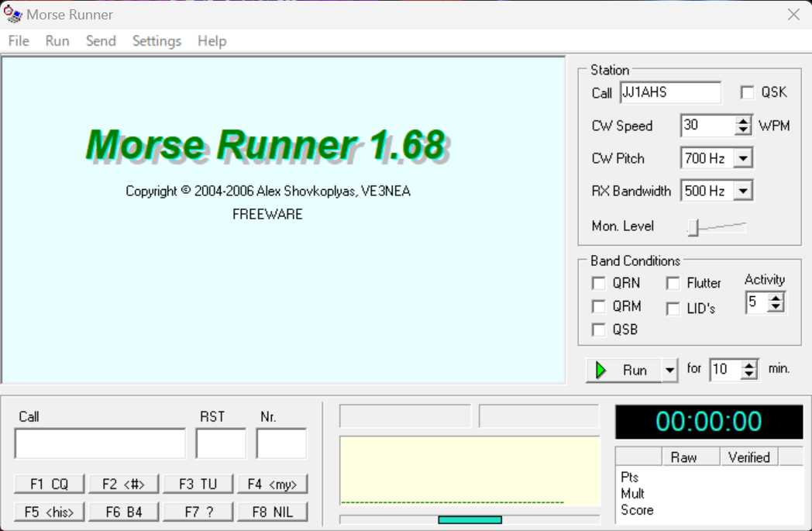Click the pale yellow spectrum panel
812x531 pixels.
pyautogui.click(x=470, y=471)
